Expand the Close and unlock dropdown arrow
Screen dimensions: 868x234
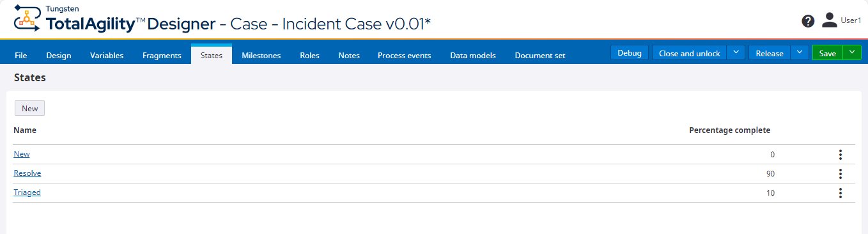(736, 53)
